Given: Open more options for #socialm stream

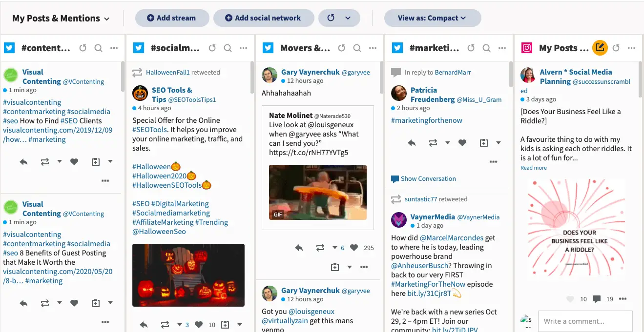Looking at the screenshot, I should click(243, 48).
